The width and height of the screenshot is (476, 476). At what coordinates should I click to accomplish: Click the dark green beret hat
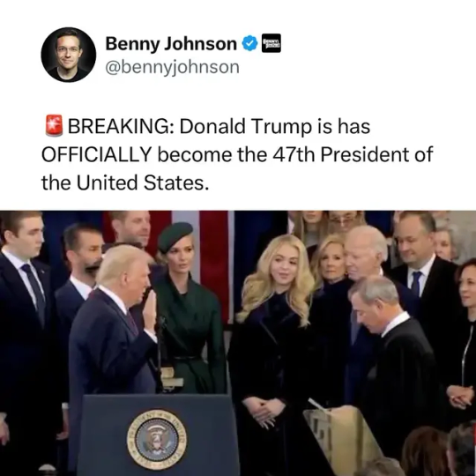point(175,236)
